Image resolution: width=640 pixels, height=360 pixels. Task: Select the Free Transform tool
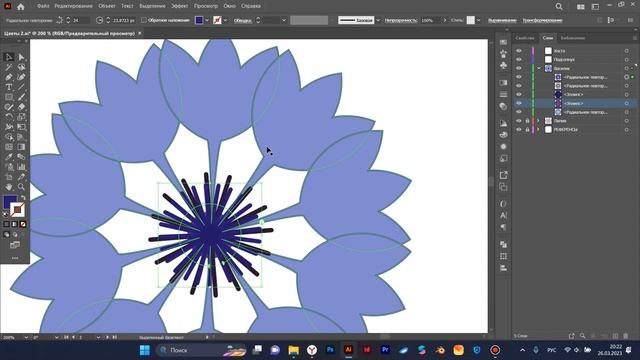(x=21, y=127)
